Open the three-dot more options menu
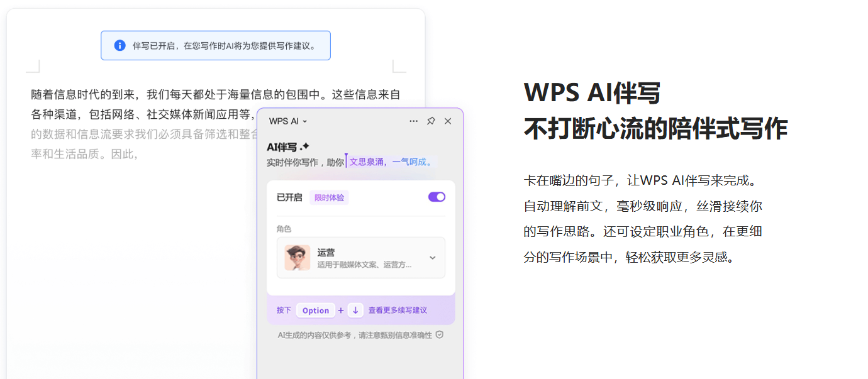 pos(413,121)
